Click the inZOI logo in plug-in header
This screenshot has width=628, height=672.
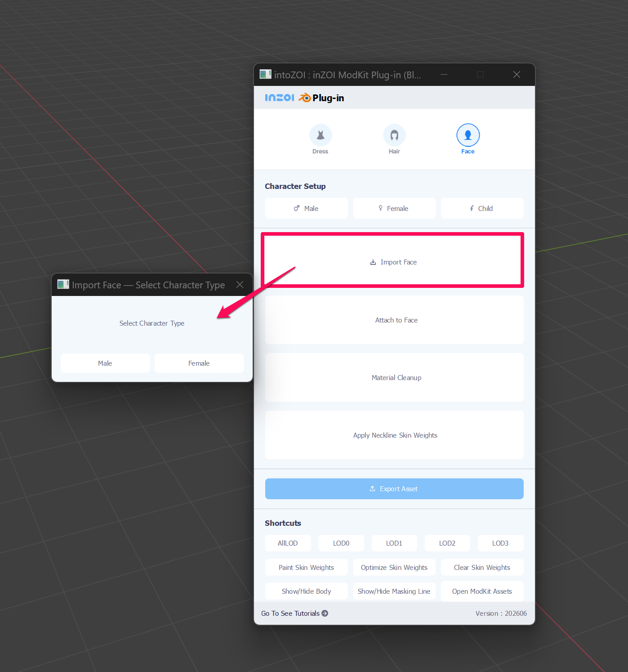click(279, 98)
